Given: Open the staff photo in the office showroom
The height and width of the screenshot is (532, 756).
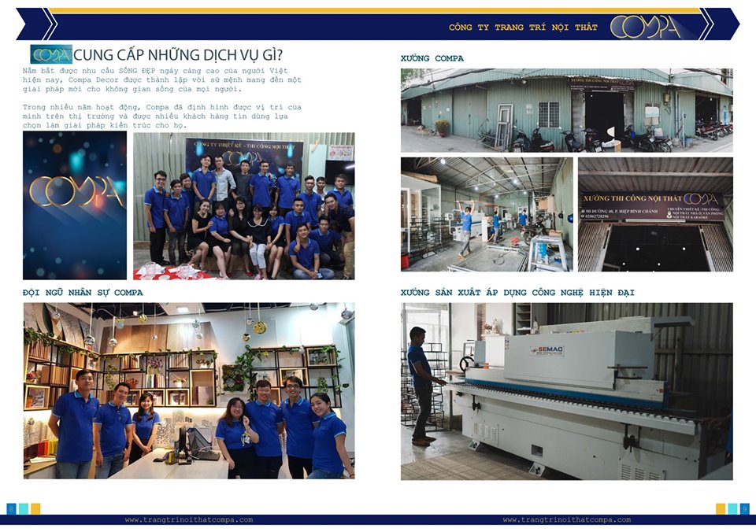Looking at the screenshot, I should click(188, 390).
